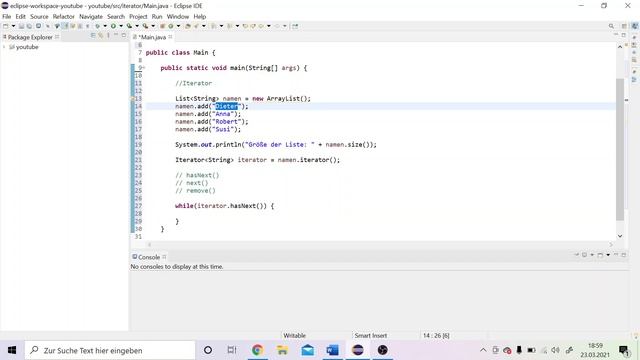Click the New Java Class icon
The image size is (640, 360).
(171, 26)
